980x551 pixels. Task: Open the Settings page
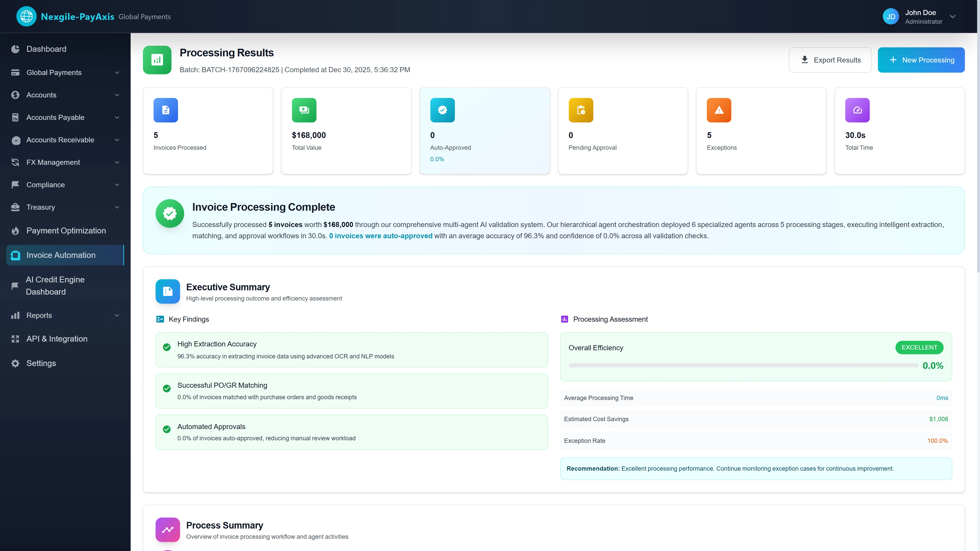tap(41, 363)
